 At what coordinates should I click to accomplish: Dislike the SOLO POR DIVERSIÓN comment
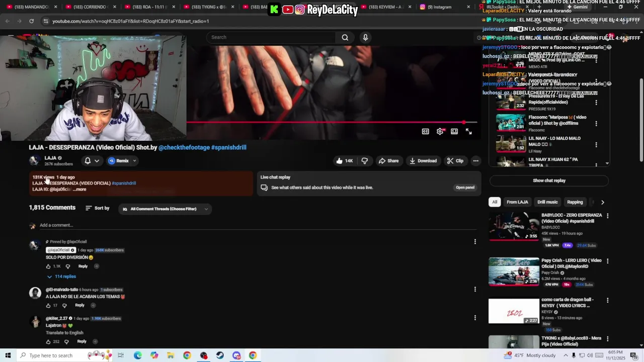pyautogui.click(x=68, y=266)
